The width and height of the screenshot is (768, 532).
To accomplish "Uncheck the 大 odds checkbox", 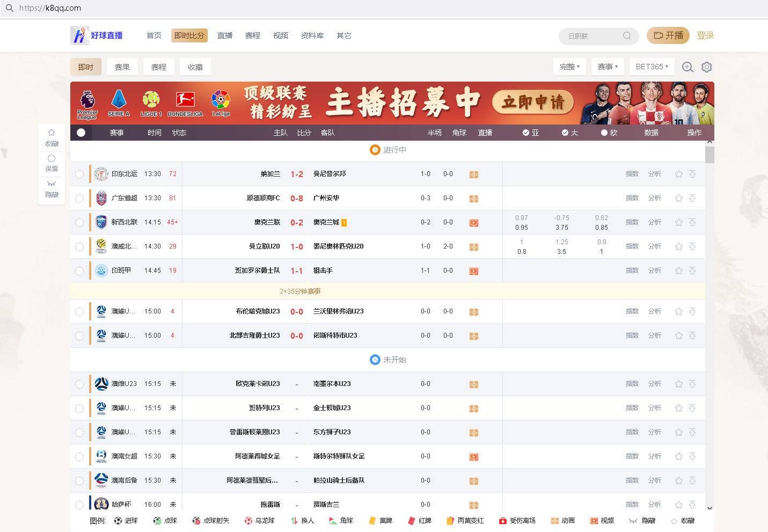I will [x=565, y=133].
